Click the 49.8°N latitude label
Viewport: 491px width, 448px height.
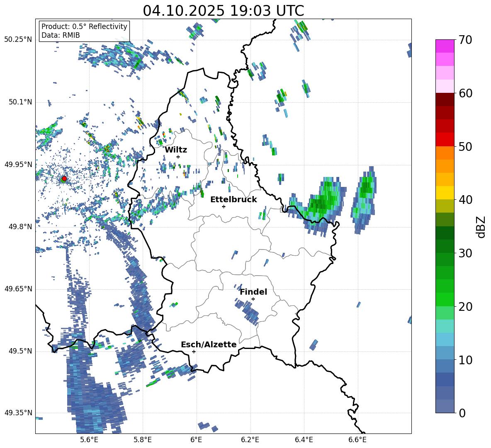20,227
